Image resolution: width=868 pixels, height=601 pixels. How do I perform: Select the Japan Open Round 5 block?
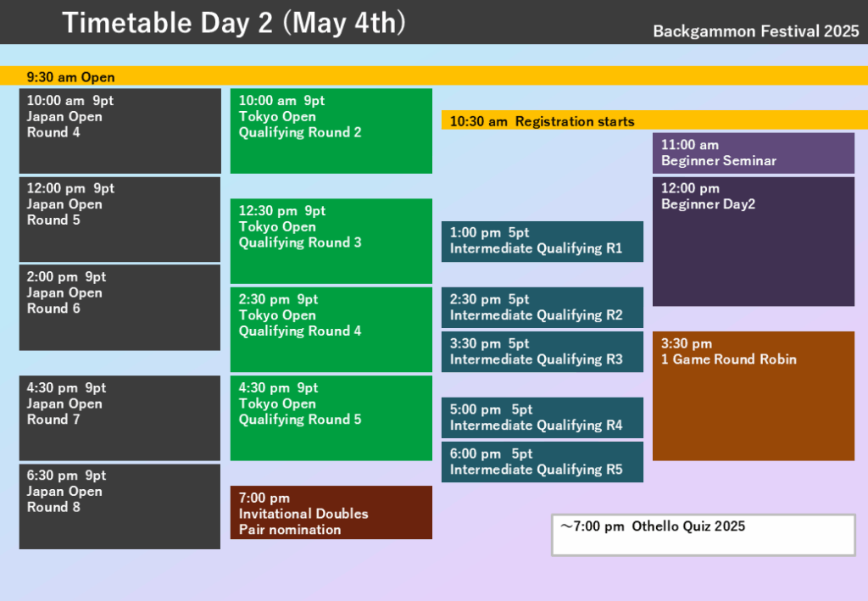[x=120, y=219]
